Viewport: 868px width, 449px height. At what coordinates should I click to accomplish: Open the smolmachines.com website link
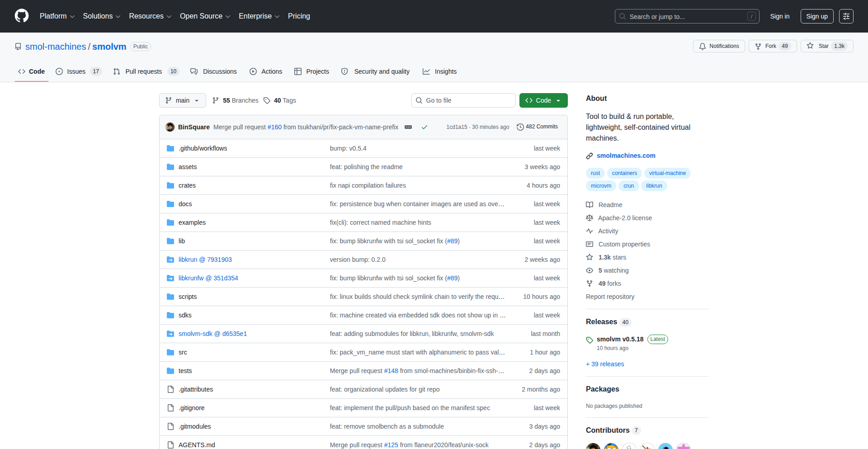click(x=626, y=156)
